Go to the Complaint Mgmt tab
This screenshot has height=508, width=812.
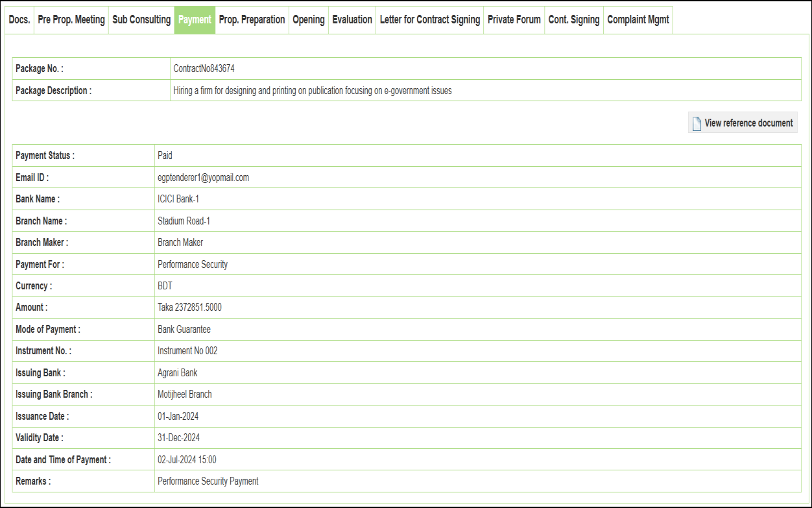click(638, 20)
